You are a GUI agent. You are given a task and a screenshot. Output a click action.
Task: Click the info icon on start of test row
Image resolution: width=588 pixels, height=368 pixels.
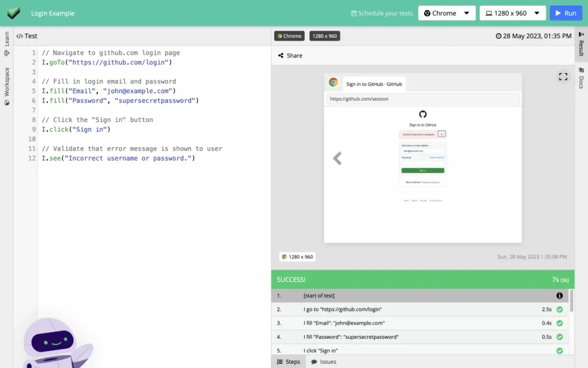560,296
